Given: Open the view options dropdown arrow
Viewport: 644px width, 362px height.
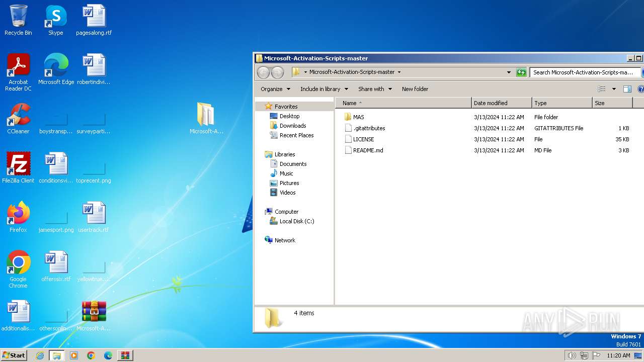Looking at the screenshot, I should point(614,89).
